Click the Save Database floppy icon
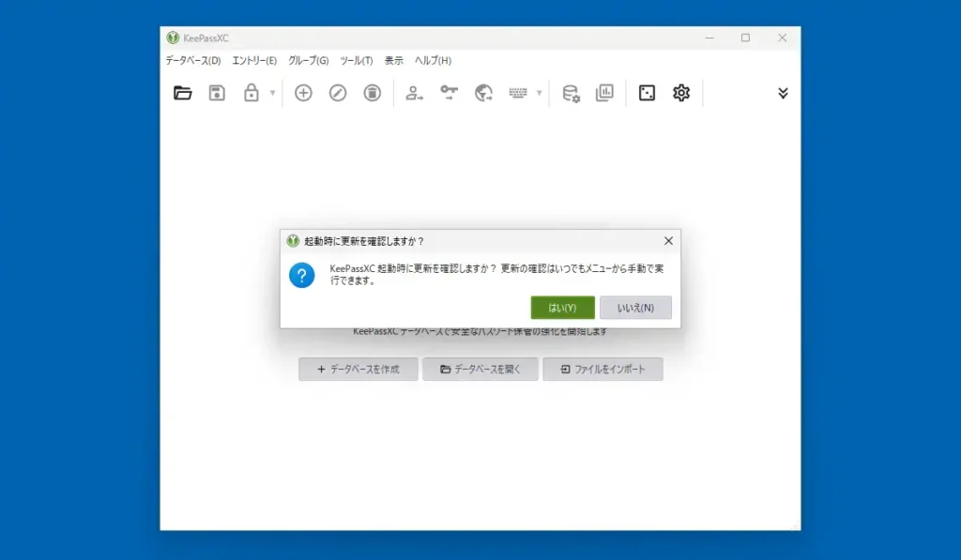961x560 pixels. [217, 93]
